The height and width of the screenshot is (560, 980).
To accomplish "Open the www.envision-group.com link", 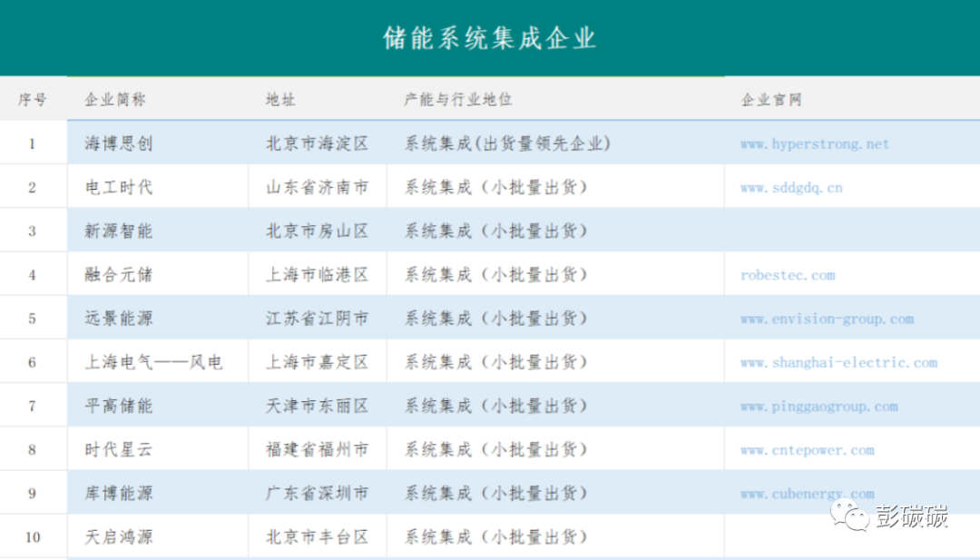I will click(827, 319).
